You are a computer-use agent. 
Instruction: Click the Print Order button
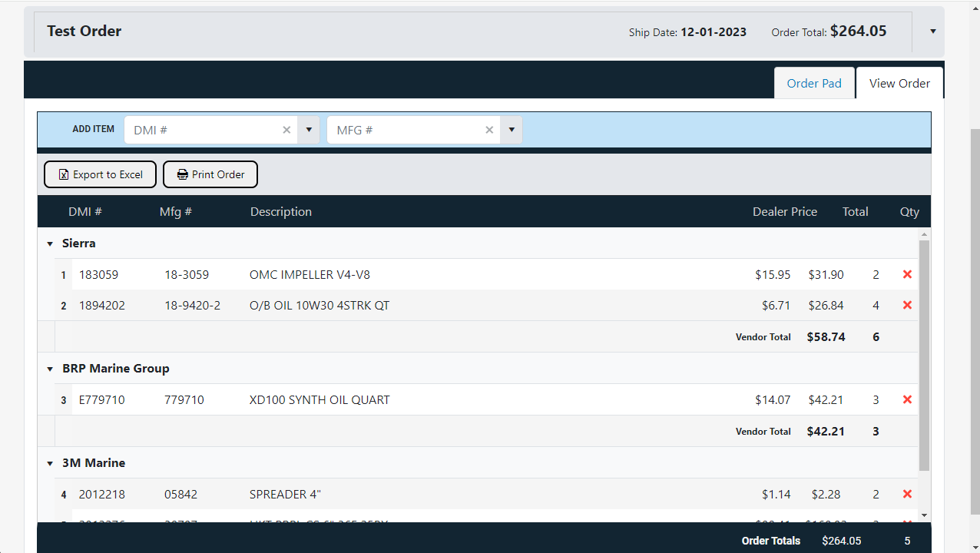[210, 174]
